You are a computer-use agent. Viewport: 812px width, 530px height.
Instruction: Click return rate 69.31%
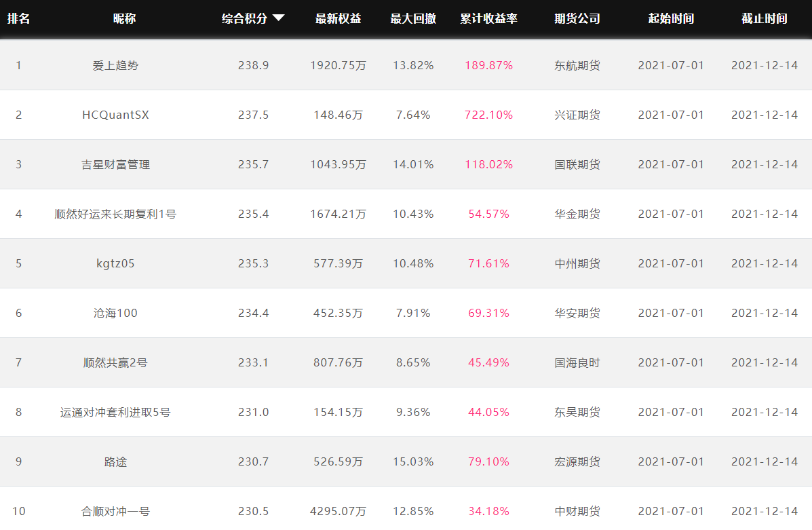[489, 313]
